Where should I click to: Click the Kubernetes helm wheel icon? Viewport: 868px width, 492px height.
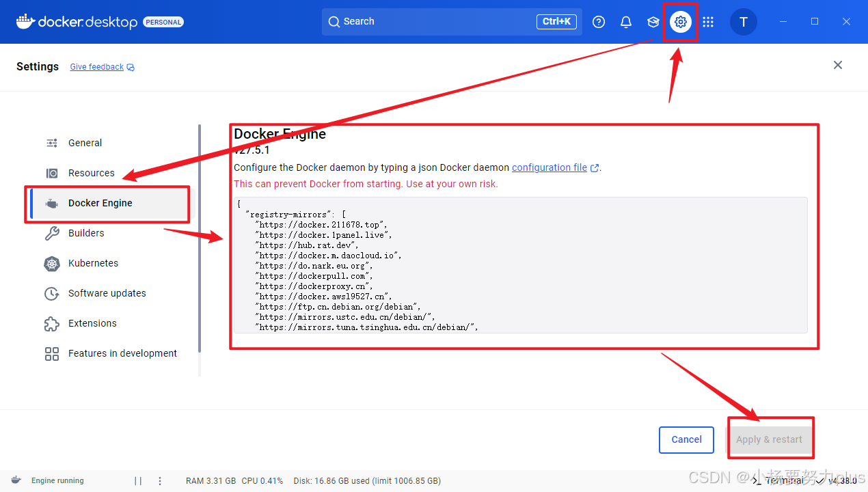click(52, 263)
